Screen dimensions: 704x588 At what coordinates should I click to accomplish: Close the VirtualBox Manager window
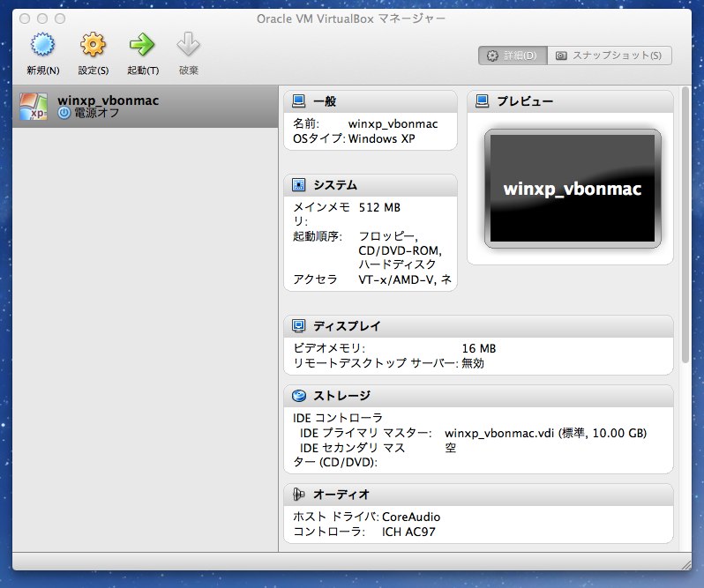25,19
